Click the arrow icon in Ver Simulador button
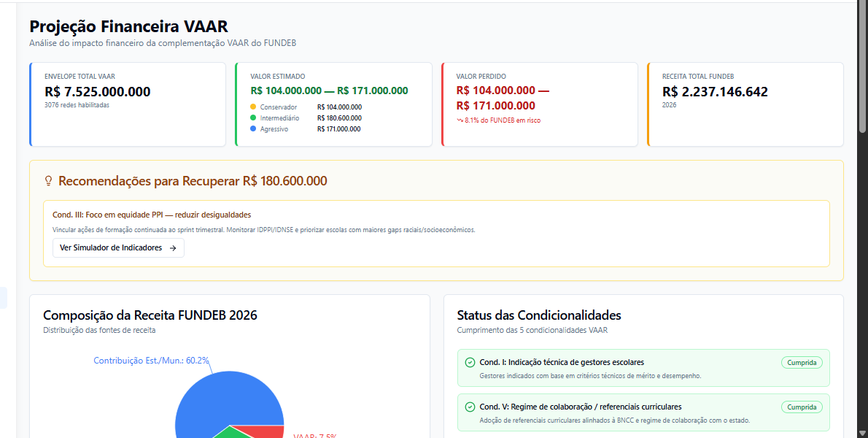 (x=173, y=248)
